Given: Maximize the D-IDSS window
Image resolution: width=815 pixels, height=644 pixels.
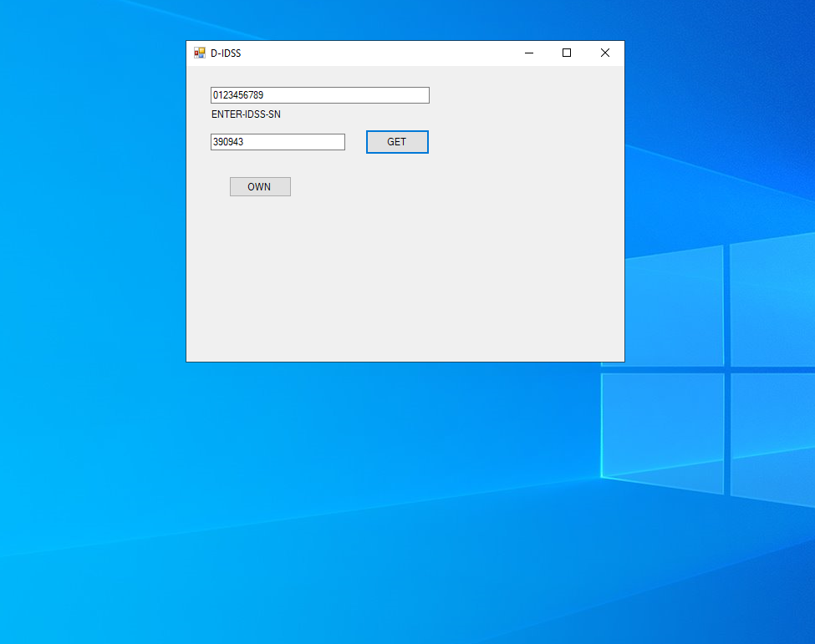Looking at the screenshot, I should tap(567, 53).
